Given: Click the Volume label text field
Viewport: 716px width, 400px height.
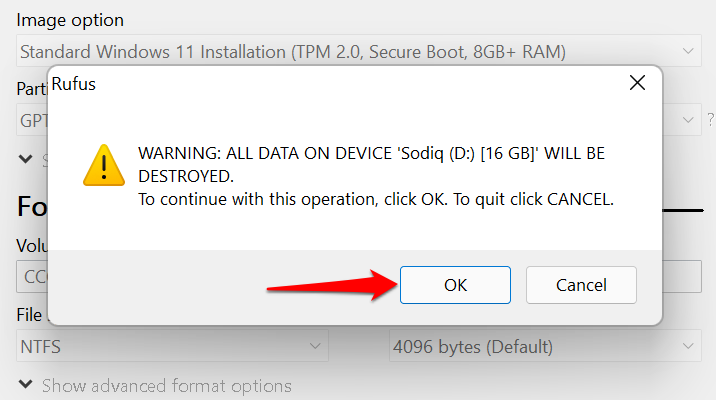Looking at the screenshot, I should pos(30,276).
